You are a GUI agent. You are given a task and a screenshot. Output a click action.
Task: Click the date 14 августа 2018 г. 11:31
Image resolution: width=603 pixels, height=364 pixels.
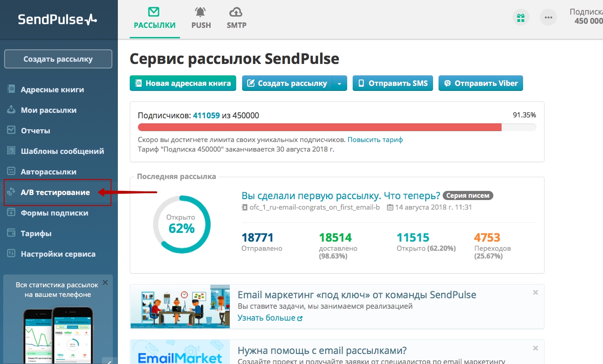(x=433, y=207)
